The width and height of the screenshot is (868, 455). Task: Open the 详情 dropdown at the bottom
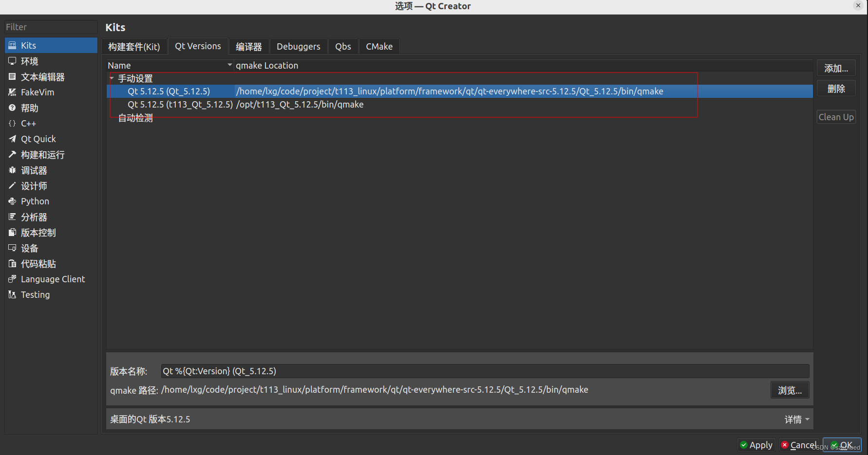pos(796,419)
